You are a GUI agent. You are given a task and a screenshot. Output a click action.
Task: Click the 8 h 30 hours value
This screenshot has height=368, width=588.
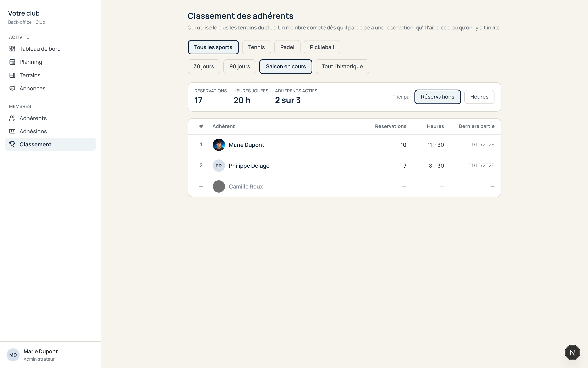point(436,166)
